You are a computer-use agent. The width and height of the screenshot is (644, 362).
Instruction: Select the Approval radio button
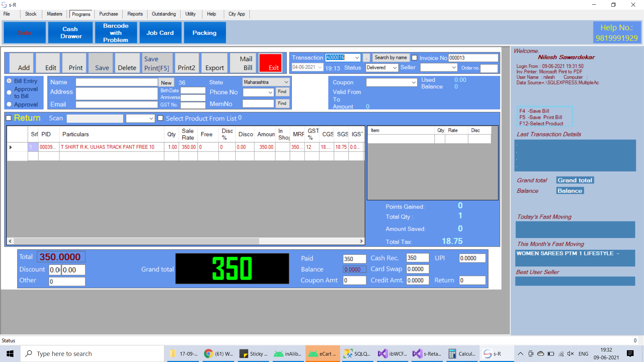[9, 104]
